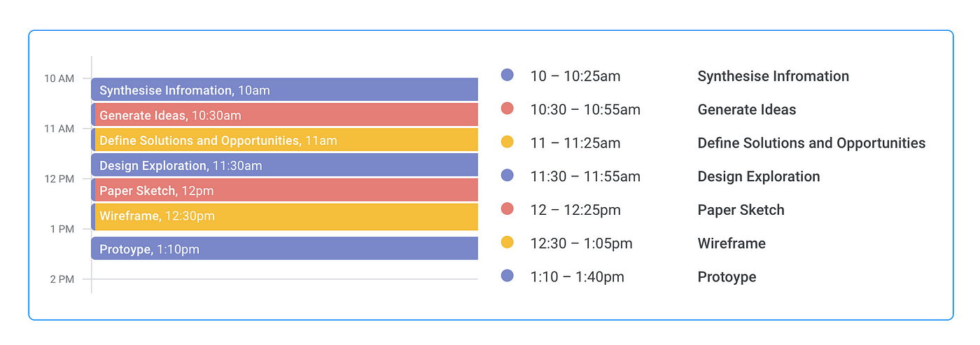980x345 pixels.
Task: Select the Generate Ideas 10:30am event block
Action: point(284,115)
